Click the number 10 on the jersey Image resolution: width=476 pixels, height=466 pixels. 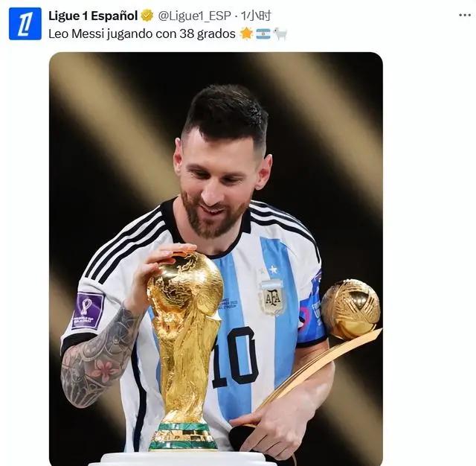(x=237, y=357)
